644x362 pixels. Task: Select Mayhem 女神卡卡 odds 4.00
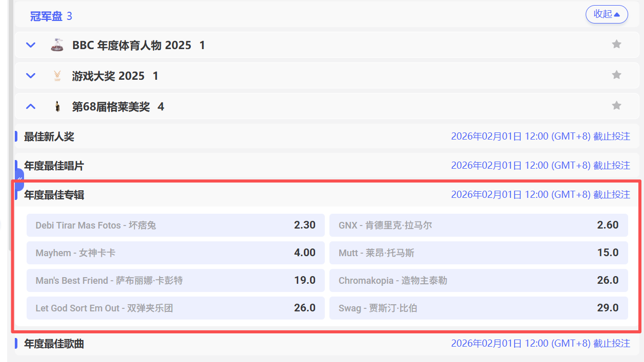click(175, 253)
